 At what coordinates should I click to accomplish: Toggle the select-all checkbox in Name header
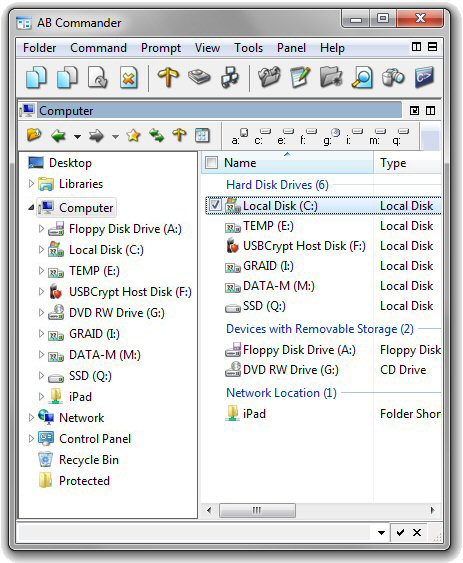(211, 163)
